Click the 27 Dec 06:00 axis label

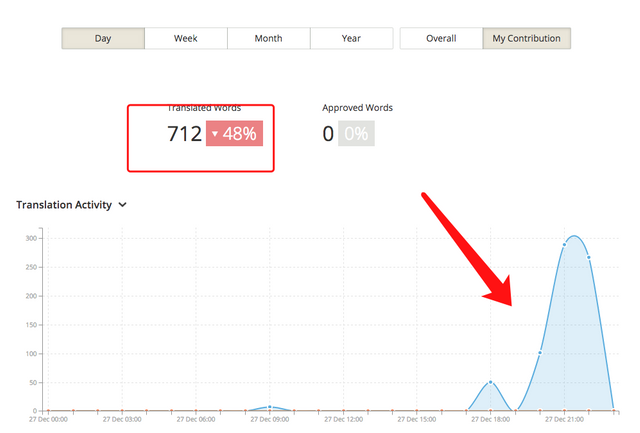pos(196,420)
